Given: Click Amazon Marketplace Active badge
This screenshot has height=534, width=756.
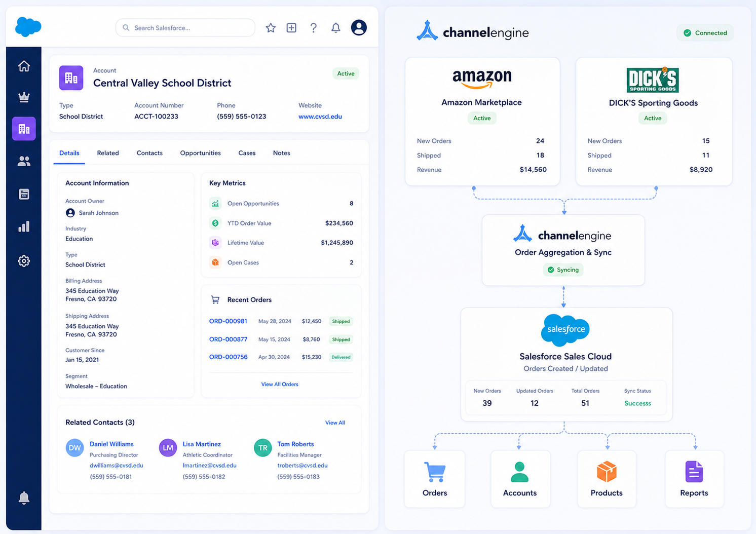Looking at the screenshot, I should [x=482, y=118].
